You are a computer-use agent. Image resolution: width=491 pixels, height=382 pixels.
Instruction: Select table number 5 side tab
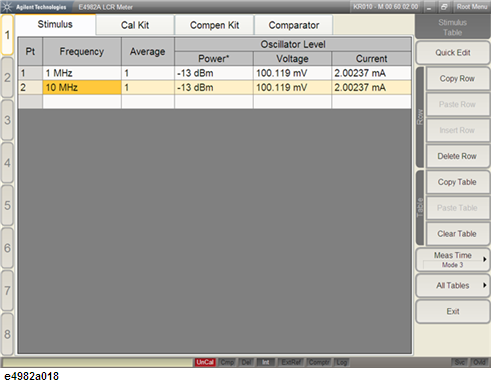[x=7, y=205]
